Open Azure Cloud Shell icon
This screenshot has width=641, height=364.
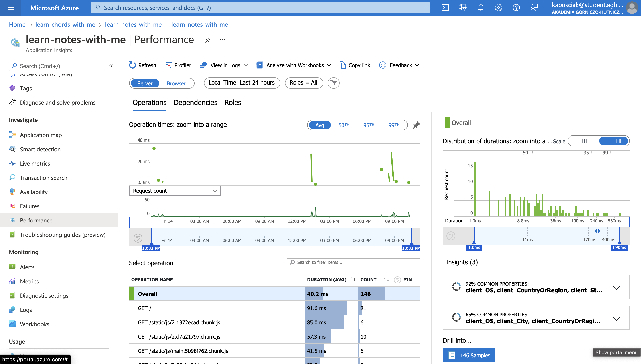click(445, 8)
